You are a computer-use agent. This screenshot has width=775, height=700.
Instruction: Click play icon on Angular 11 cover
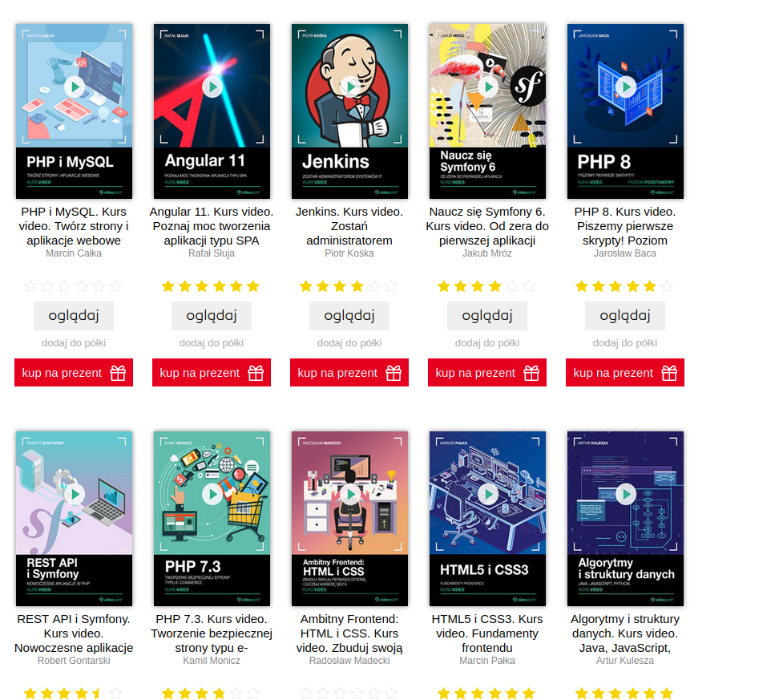(212, 87)
